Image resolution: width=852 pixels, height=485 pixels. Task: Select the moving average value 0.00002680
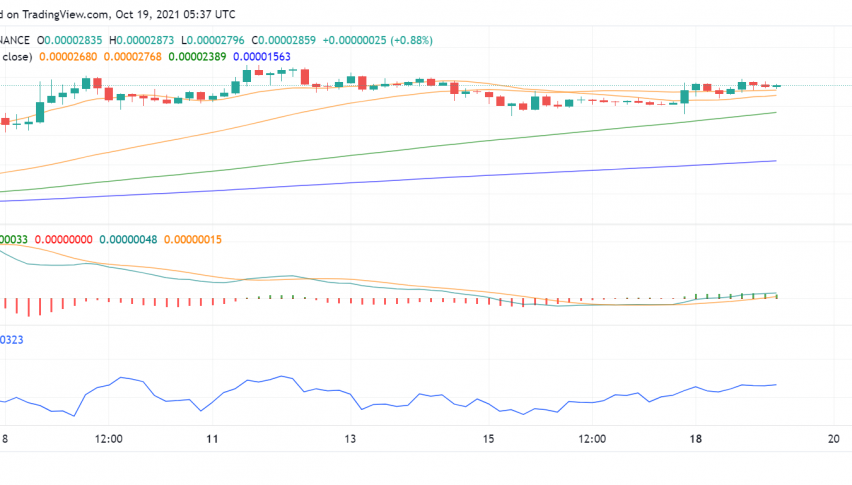click(68, 57)
